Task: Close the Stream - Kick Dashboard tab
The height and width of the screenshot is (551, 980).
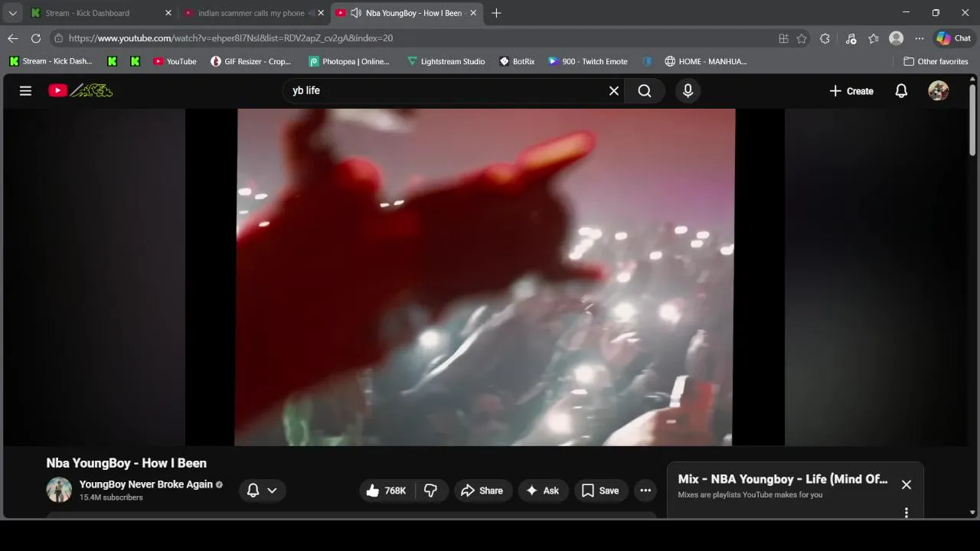Action: pos(168,13)
